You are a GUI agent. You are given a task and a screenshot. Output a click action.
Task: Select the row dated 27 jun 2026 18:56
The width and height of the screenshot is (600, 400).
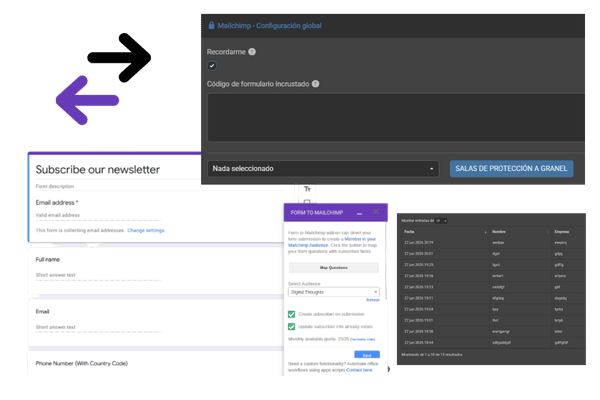(x=492, y=331)
